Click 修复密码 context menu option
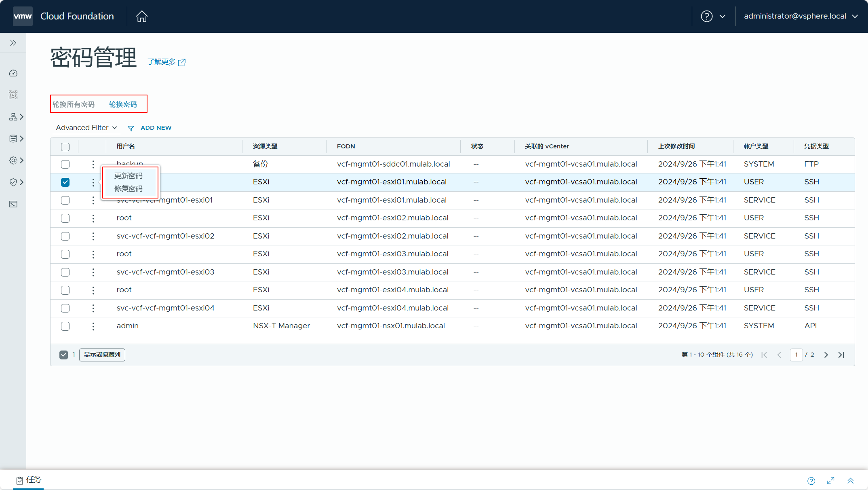 pyautogui.click(x=129, y=188)
